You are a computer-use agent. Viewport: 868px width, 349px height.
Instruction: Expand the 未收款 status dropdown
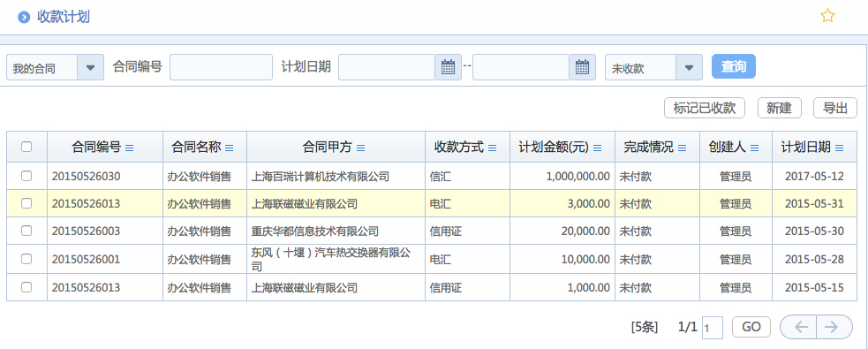(690, 67)
